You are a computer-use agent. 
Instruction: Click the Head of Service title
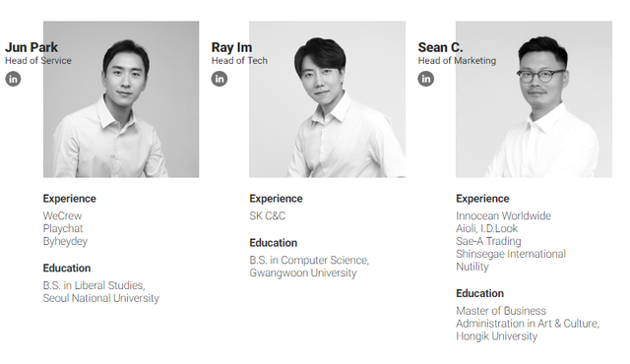tap(38, 61)
